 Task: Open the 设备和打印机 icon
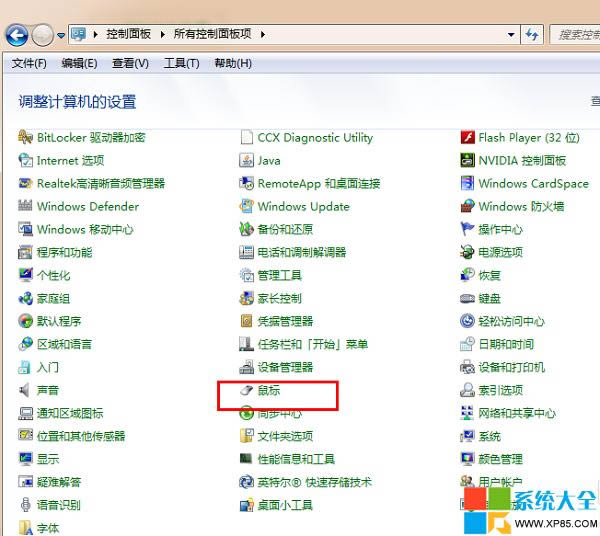467,367
